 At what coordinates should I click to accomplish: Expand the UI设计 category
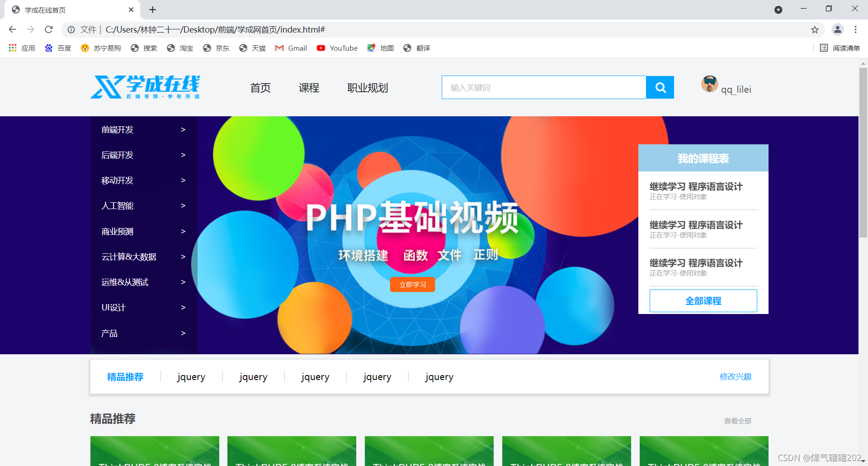pyautogui.click(x=114, y=307)
